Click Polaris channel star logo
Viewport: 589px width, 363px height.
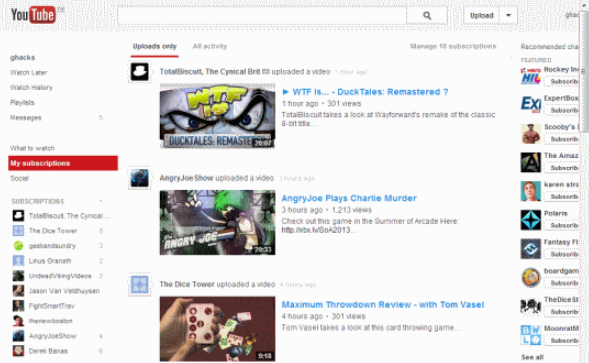[x=530, y=220]
